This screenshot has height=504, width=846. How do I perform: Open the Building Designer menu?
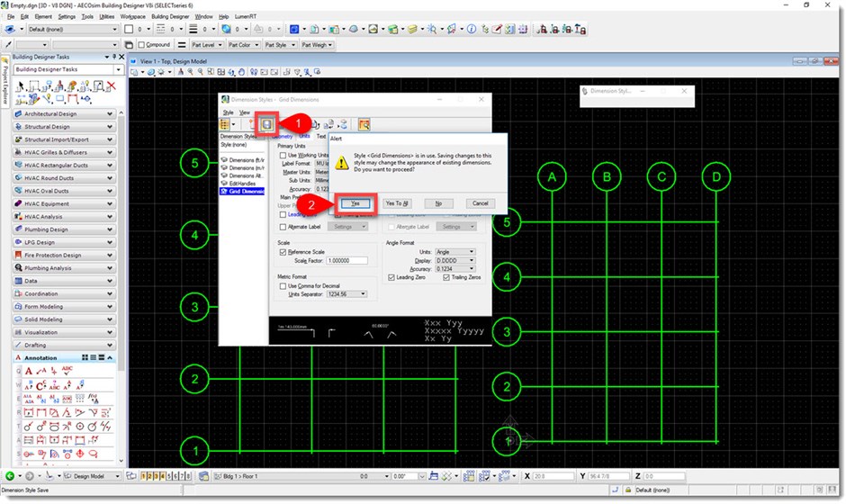click(x=170, y=17)
